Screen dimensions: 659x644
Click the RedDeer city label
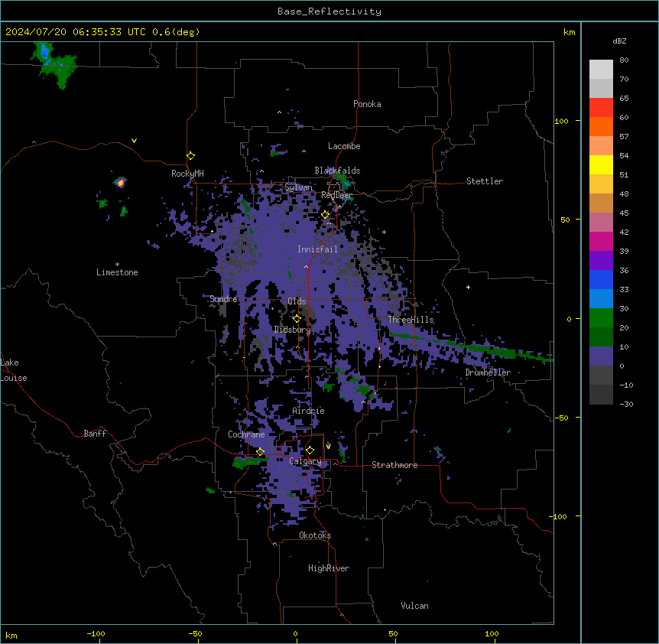tap(336, 195)
